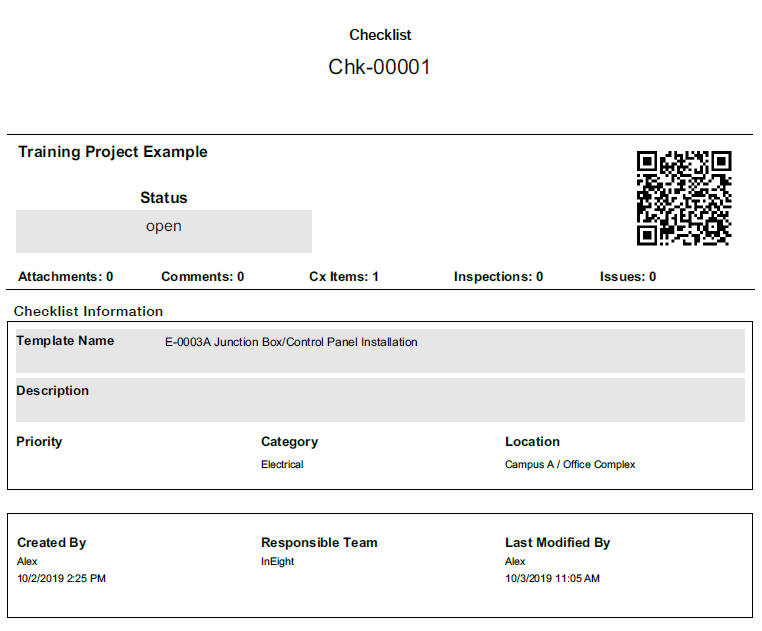This screenshot has height=631, width=762.
Task: Select the Training Project Example title
Action: (x=113, y=152)
